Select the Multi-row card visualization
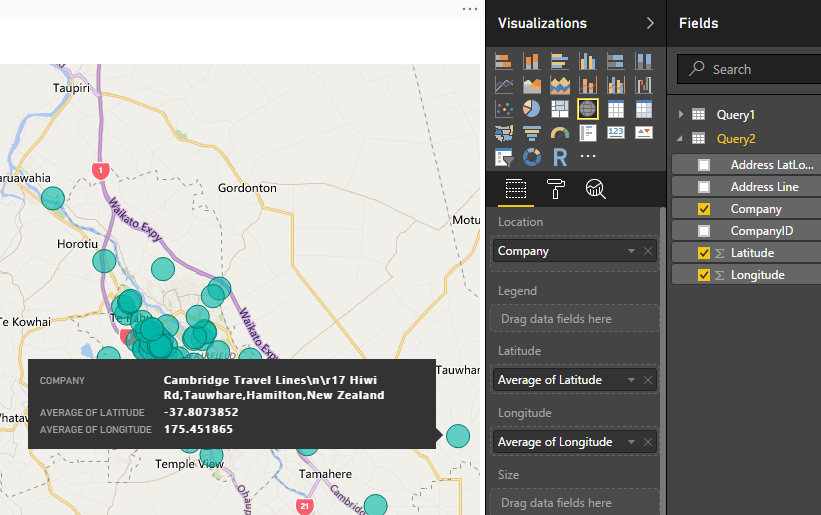This screenshot has height=515, width=821. (587, 133)
